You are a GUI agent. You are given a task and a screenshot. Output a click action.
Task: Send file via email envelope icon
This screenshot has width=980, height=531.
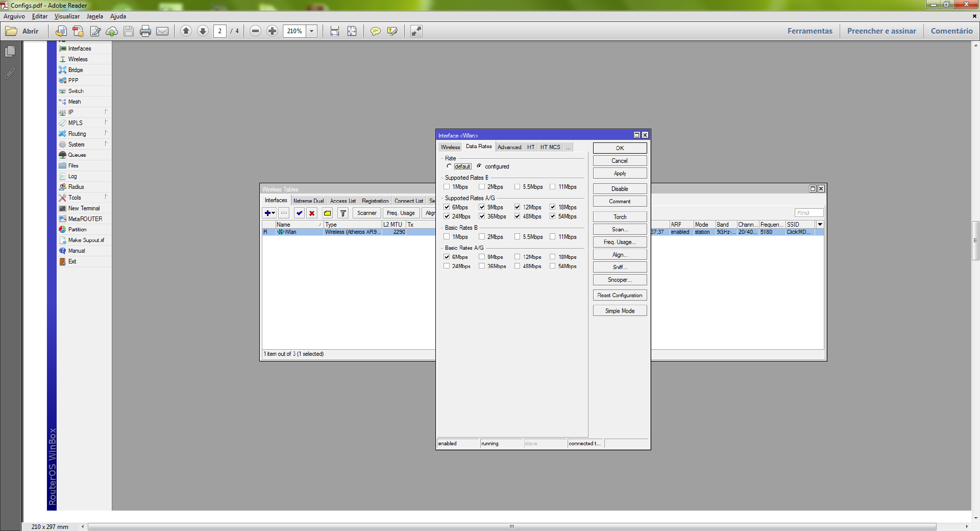pyautogui.click(x=162, y=31)
